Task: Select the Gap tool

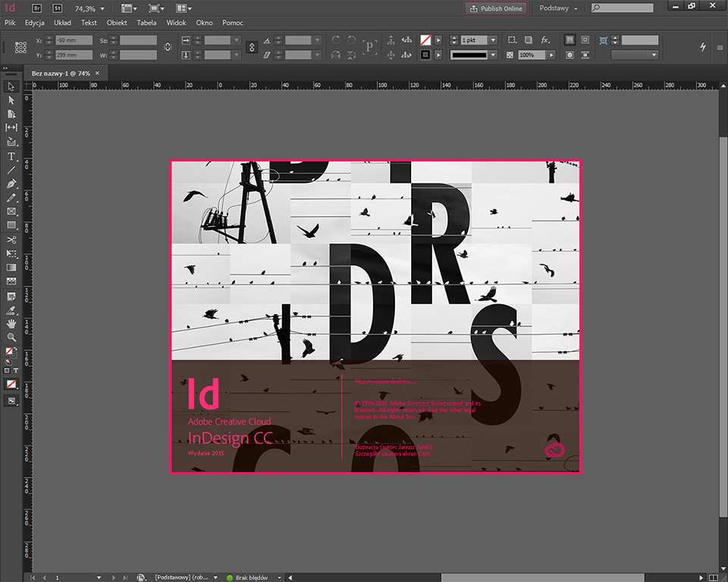Action: 11,127
